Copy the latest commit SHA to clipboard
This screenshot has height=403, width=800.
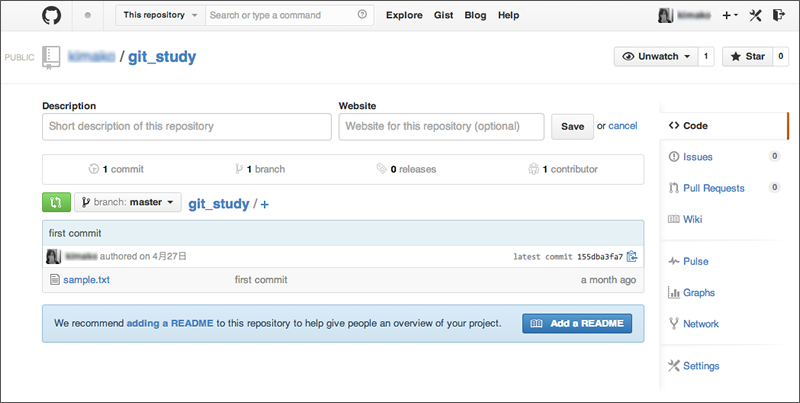coord(632,257)
